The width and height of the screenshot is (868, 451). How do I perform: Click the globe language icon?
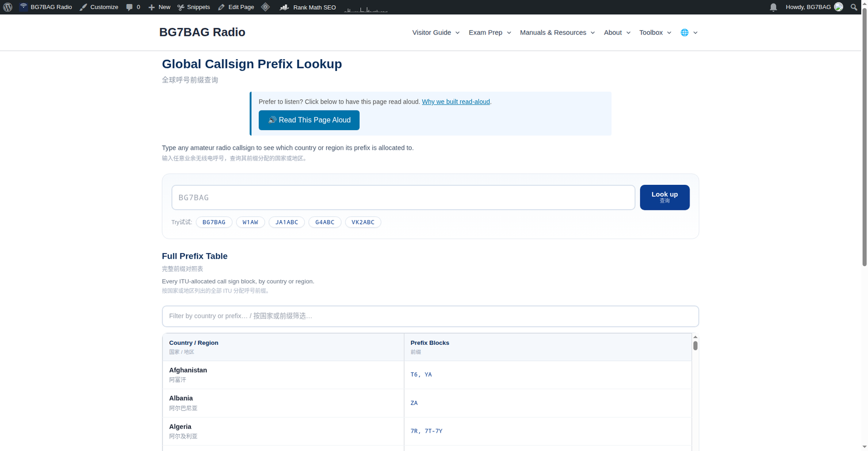point(685,33)
